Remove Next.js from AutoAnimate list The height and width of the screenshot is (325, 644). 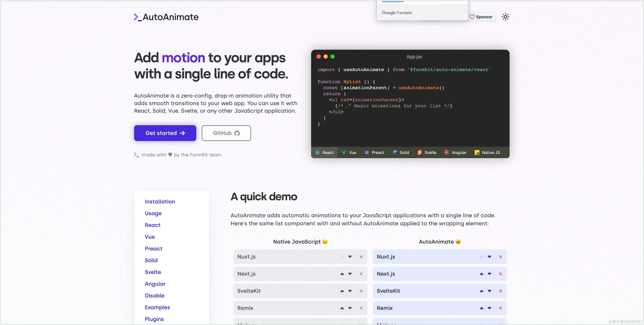pyautogui.click(x=500, y=274)
